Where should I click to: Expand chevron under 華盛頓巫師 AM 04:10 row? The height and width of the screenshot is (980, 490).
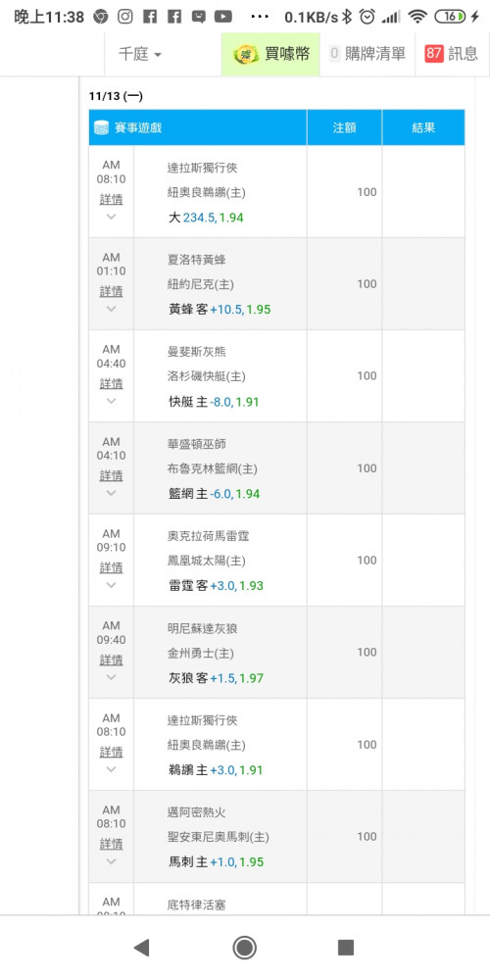(x=112, y=493)
